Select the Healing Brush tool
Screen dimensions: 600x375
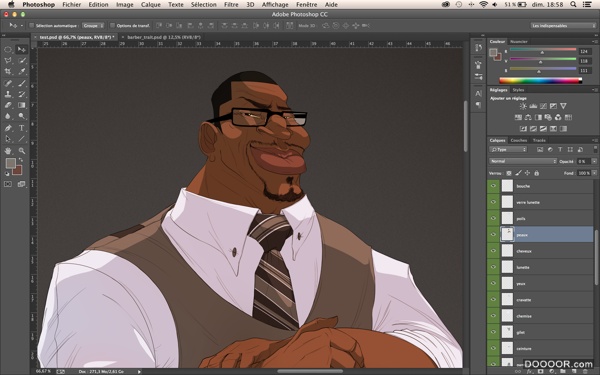[x=8, y=83]
